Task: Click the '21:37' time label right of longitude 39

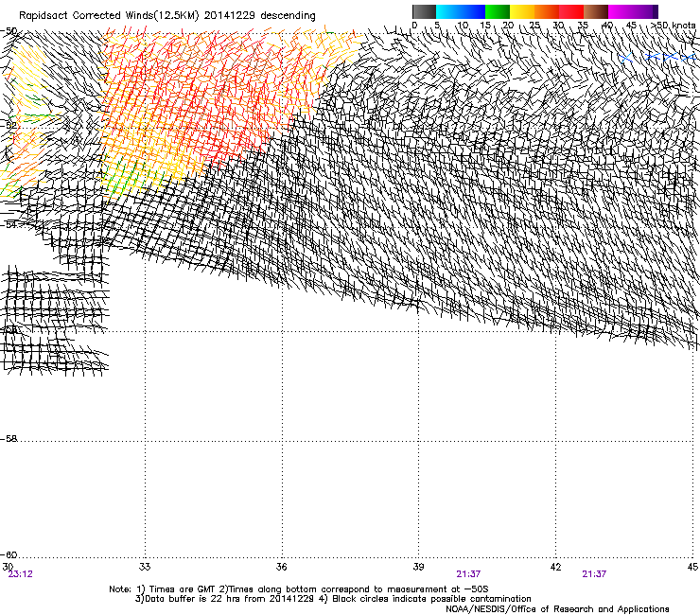Action: (468, 574)
